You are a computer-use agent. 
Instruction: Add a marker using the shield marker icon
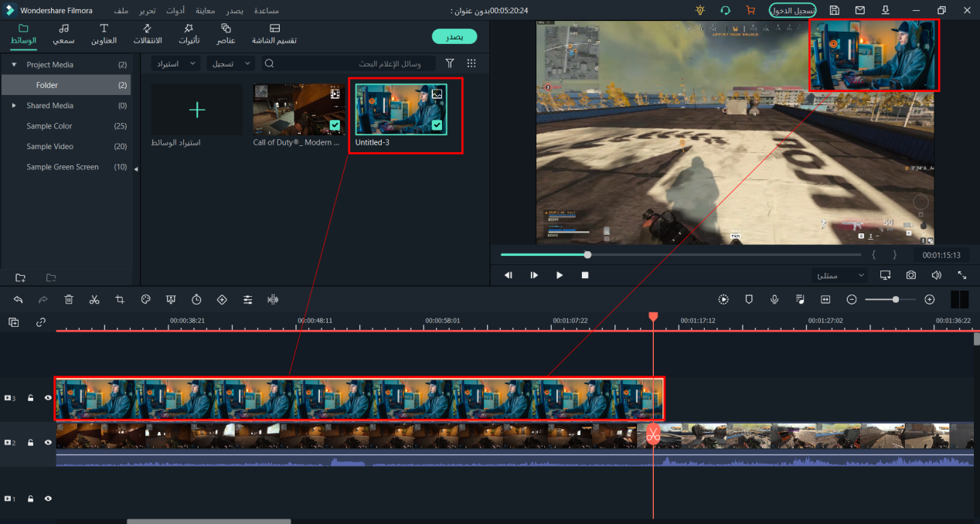click(x=749, y=299)
